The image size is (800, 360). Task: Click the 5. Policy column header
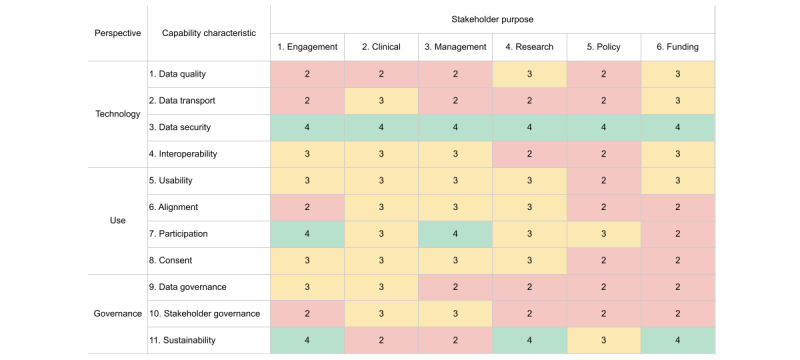point(604,47)
